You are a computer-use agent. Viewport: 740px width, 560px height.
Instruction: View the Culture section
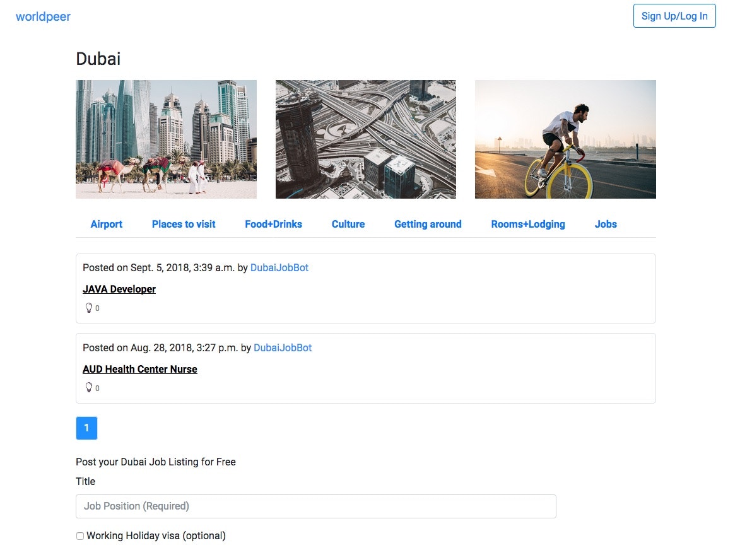coord(348,224)
